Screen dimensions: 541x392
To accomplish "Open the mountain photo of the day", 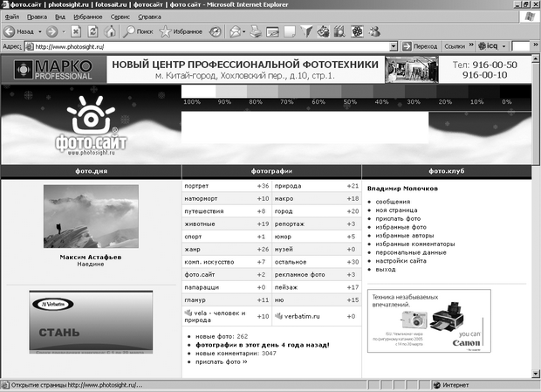I will (x=91, y=217).
